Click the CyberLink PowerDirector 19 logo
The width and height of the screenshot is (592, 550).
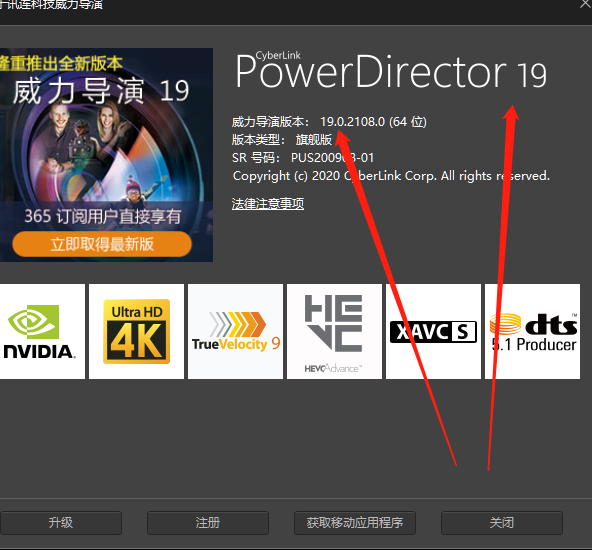pyautogui.click(x=391, y=71)
